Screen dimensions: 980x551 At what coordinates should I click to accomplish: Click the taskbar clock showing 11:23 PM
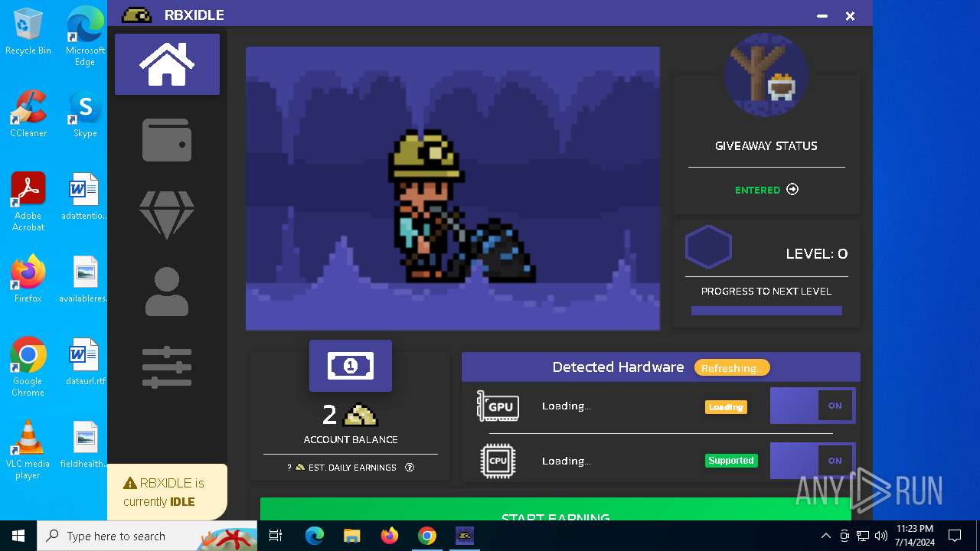(x=914, y=536)
